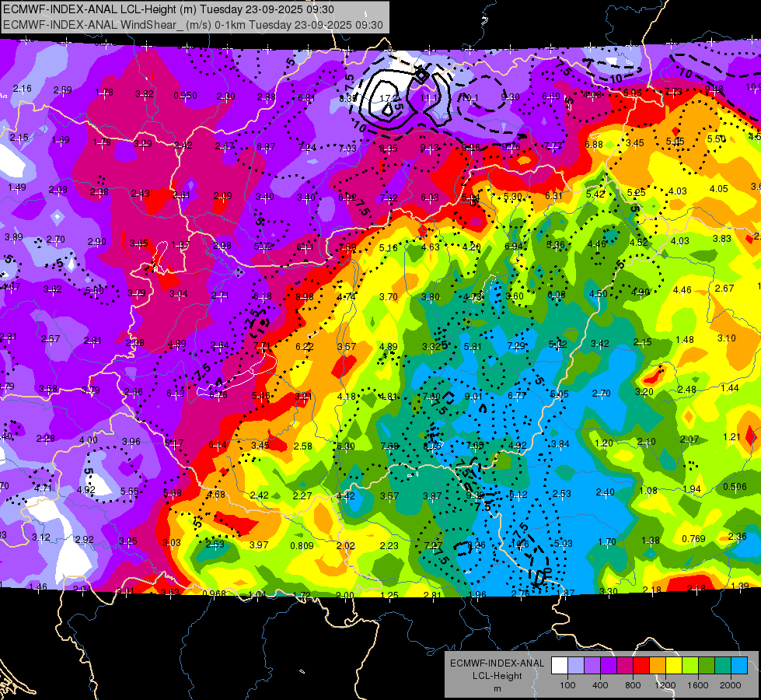Click the 0.506 wind shear value

point(735,487)
